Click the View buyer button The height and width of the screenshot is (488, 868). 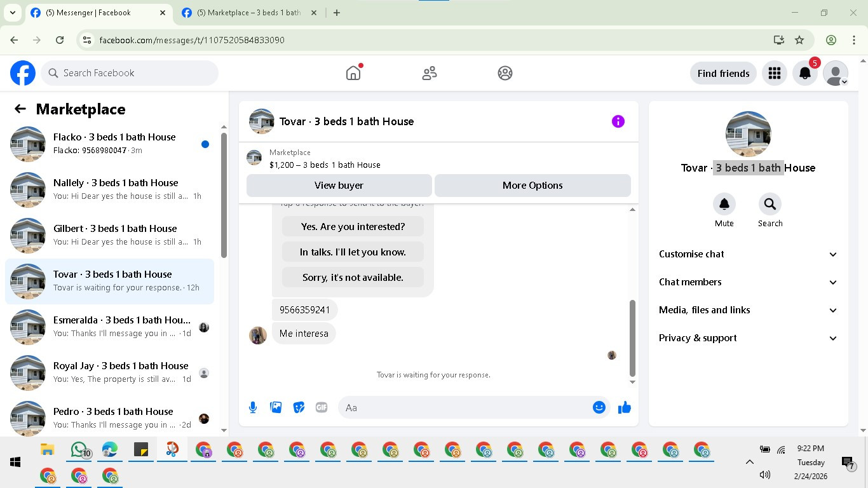coord(339,186)
